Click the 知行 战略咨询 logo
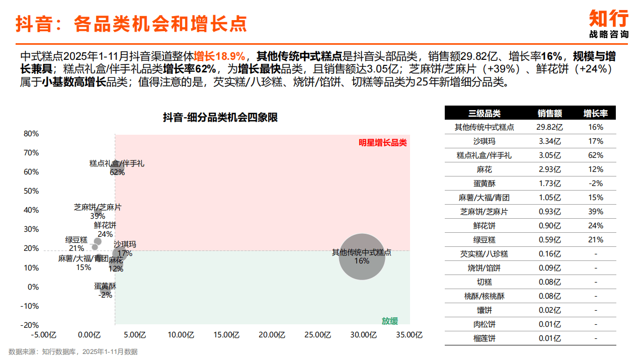The height and width of the screenshot is (362, 644). (x=609, y=24)
